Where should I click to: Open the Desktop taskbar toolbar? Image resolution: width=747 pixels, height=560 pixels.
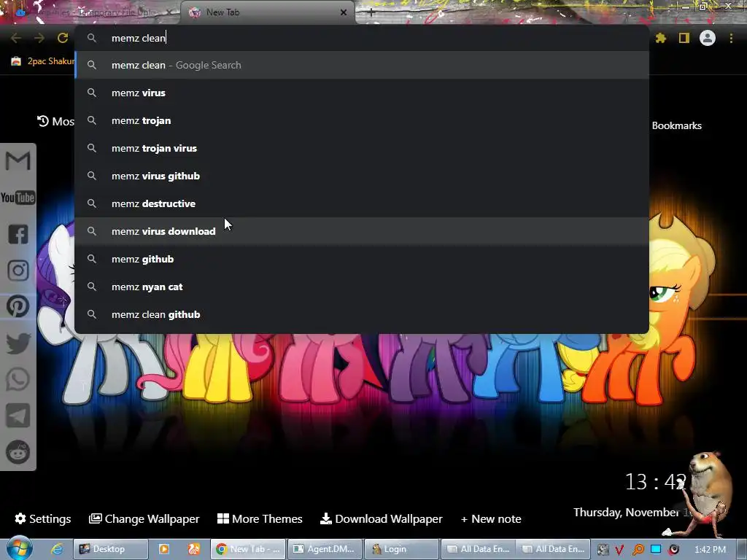(111, 549)
